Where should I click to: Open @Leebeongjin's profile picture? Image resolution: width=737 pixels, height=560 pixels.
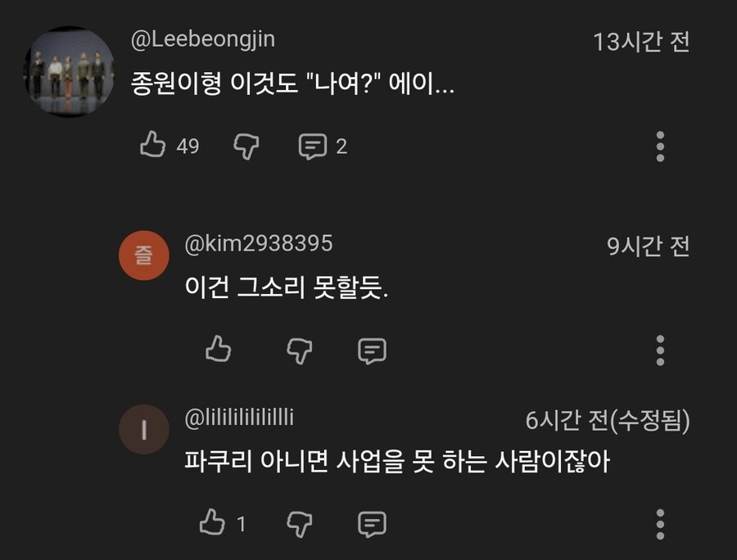(x=69, y=71)
